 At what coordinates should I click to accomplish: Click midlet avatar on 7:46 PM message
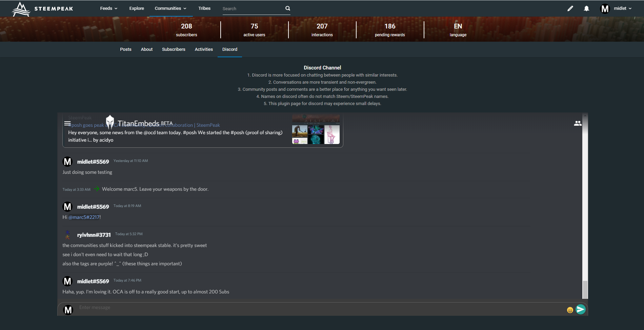click(x=68, y=281)
